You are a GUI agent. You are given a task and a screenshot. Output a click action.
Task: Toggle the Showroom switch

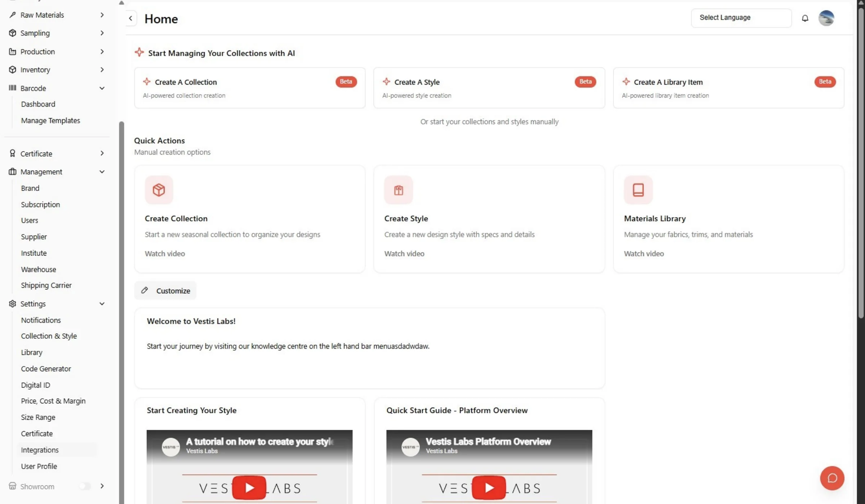pyautogui.click(x=85, y=486)
